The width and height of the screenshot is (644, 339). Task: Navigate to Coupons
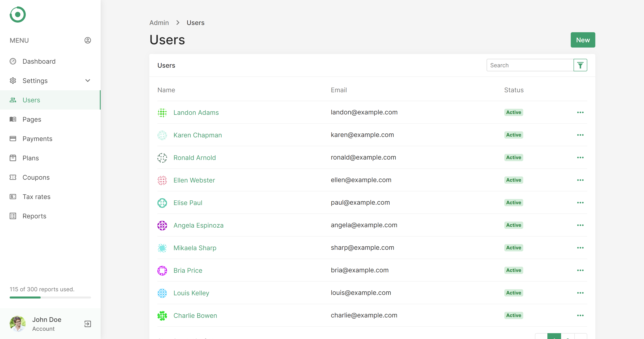[x=50, y=177]
